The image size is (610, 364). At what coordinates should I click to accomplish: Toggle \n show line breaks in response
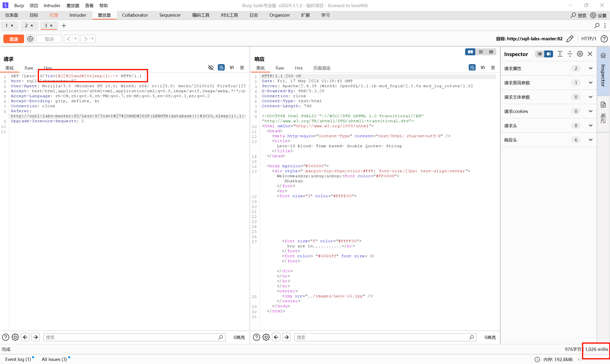(482, 67)
